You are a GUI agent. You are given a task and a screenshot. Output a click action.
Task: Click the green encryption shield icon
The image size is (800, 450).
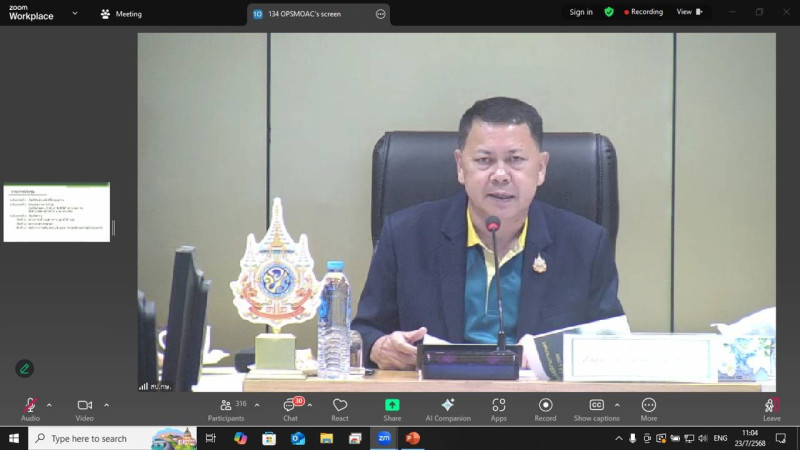pos(609,12)
